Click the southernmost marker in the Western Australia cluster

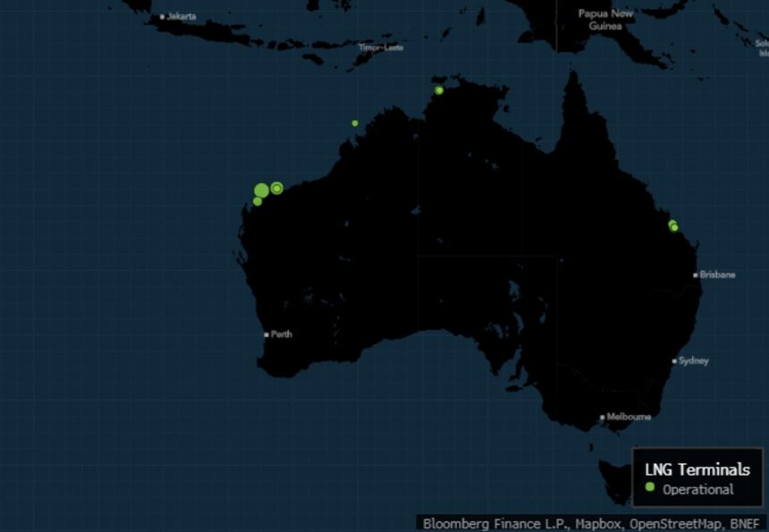coord(258,202)
